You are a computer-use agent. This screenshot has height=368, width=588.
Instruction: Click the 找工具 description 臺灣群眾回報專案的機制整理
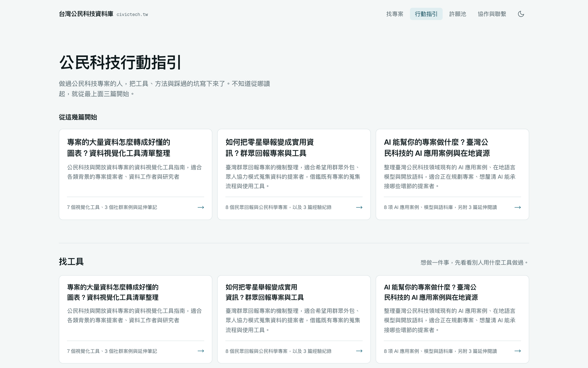293,320
